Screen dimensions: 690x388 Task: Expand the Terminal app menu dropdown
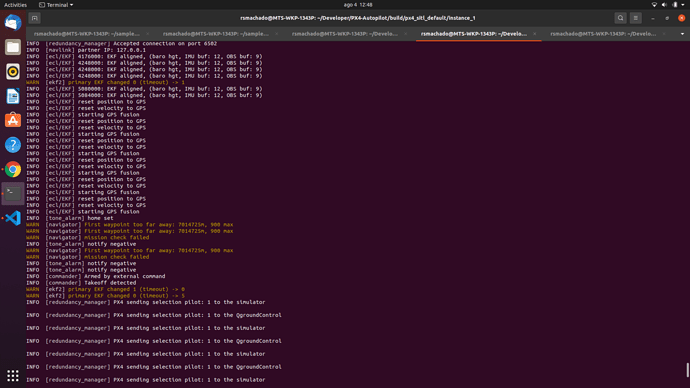pyautogui.click(x=56, y=5)
